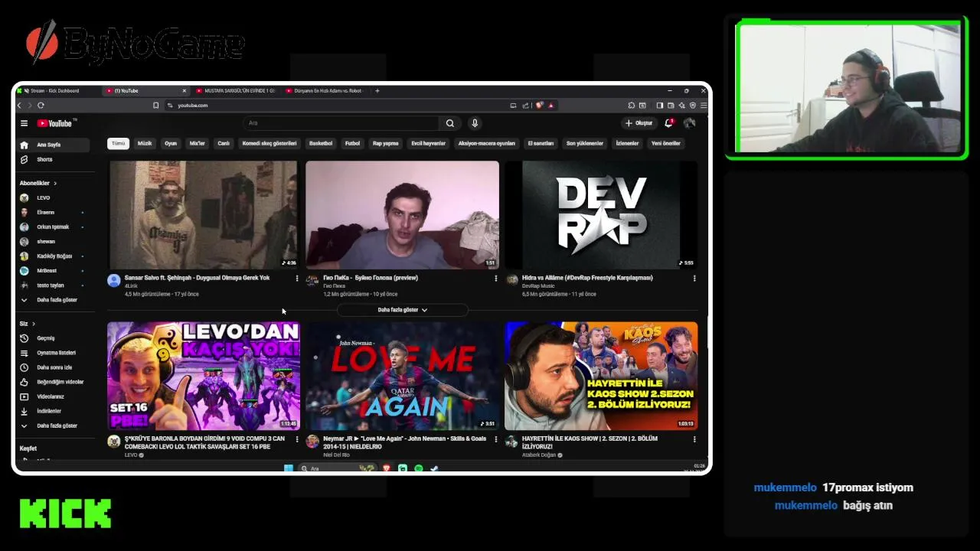Open Brave browser from the taskbar
The image size is (980, 551).
point(387,468)
